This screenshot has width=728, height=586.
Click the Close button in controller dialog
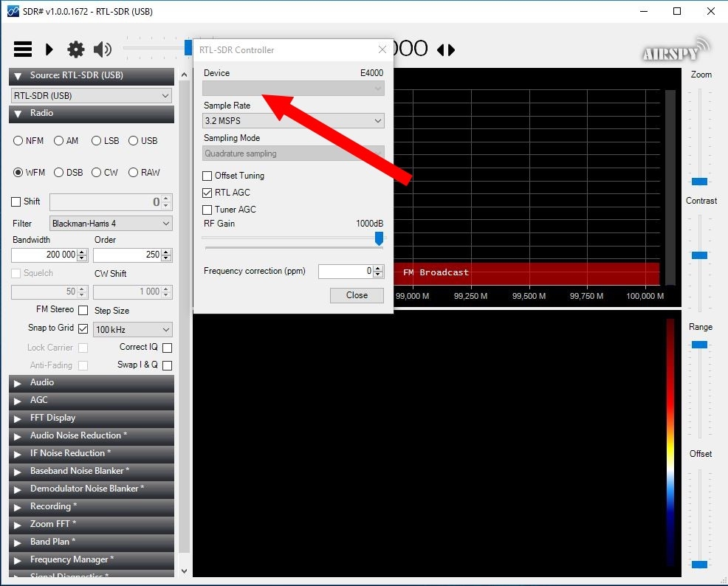[x=357, y=295]
